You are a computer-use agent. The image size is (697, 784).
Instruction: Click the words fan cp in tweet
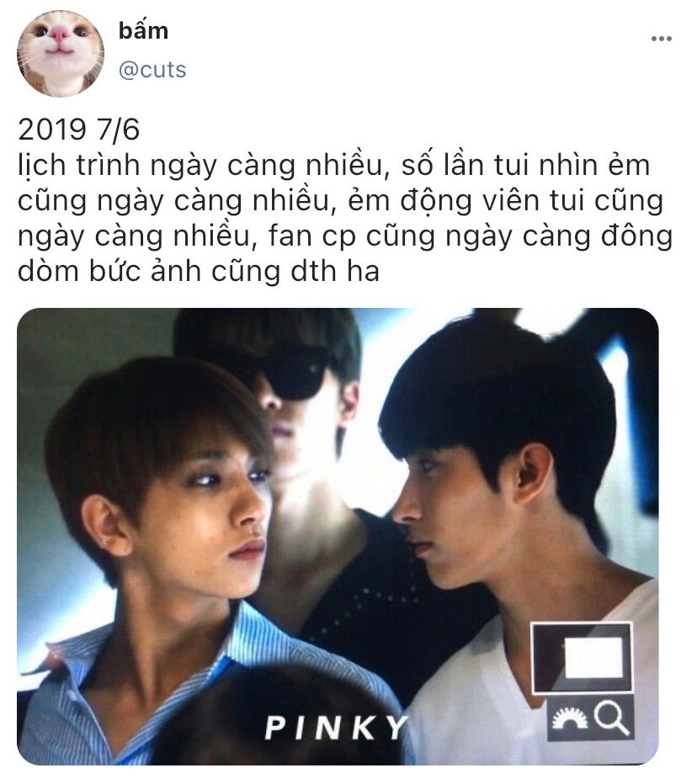click(x=311, y=236)
